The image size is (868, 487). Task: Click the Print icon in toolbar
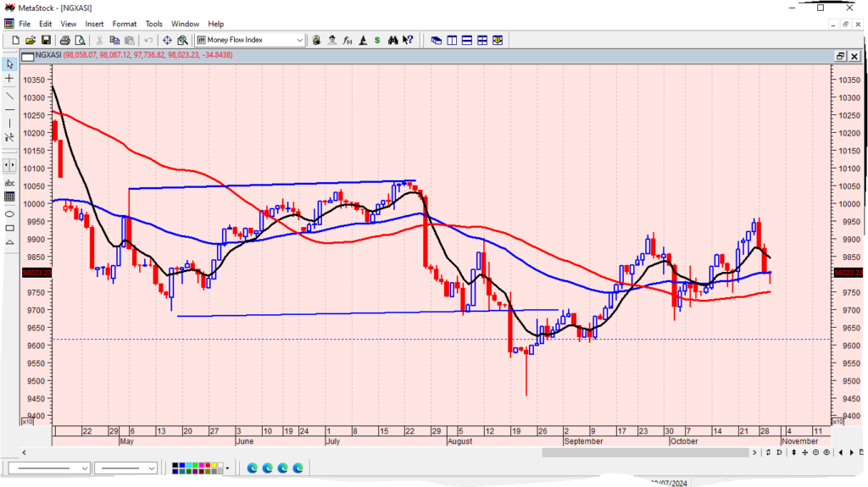point(64,40)
